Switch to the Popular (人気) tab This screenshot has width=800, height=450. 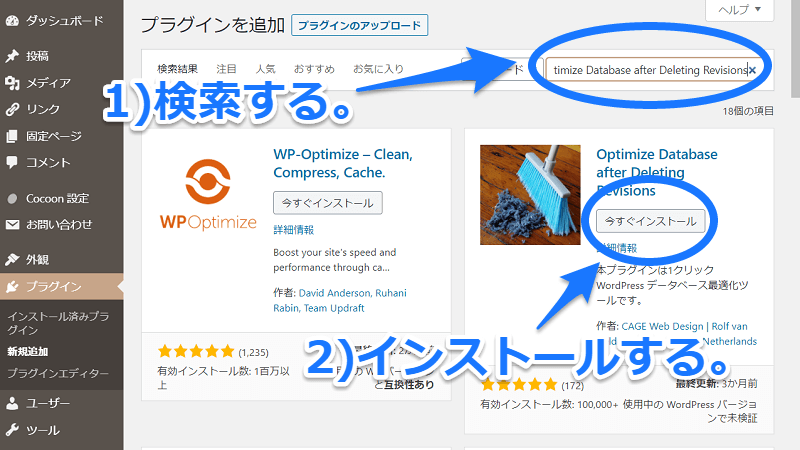(265, 69)
